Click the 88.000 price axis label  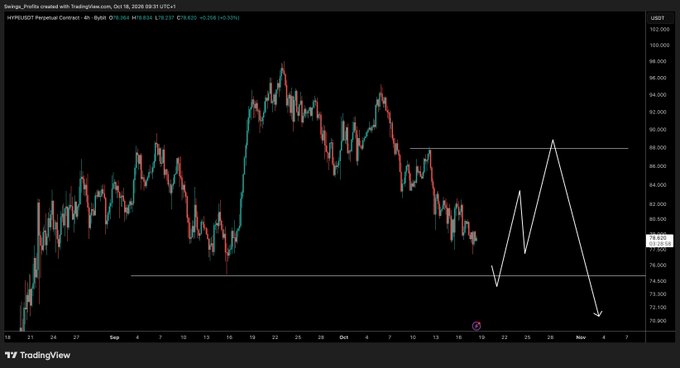658,148
